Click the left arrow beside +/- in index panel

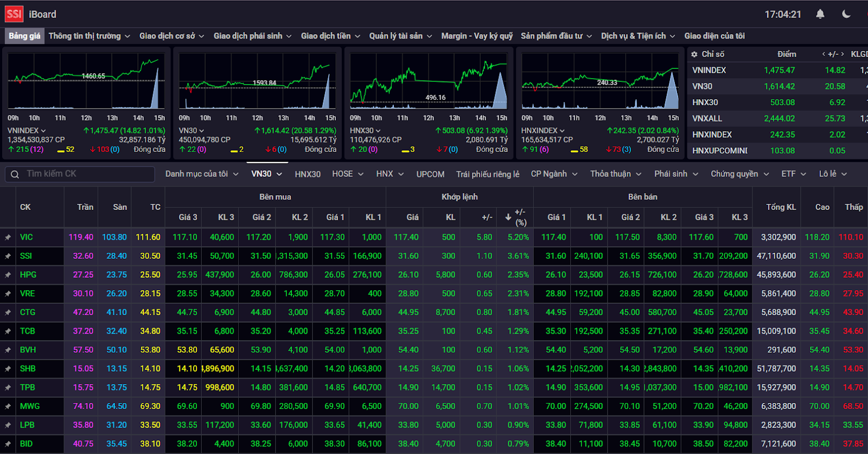[x=824, y=54]
